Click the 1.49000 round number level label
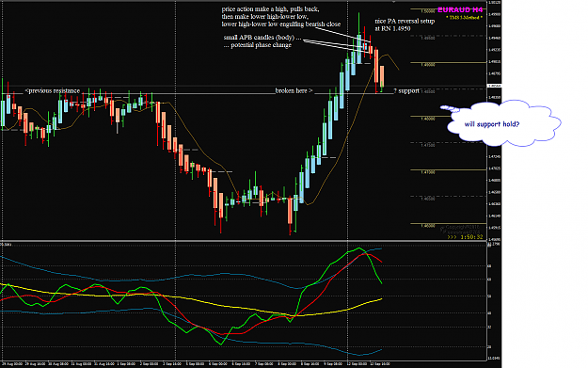This screenshot has width=588, height=368. click(427, 65)
